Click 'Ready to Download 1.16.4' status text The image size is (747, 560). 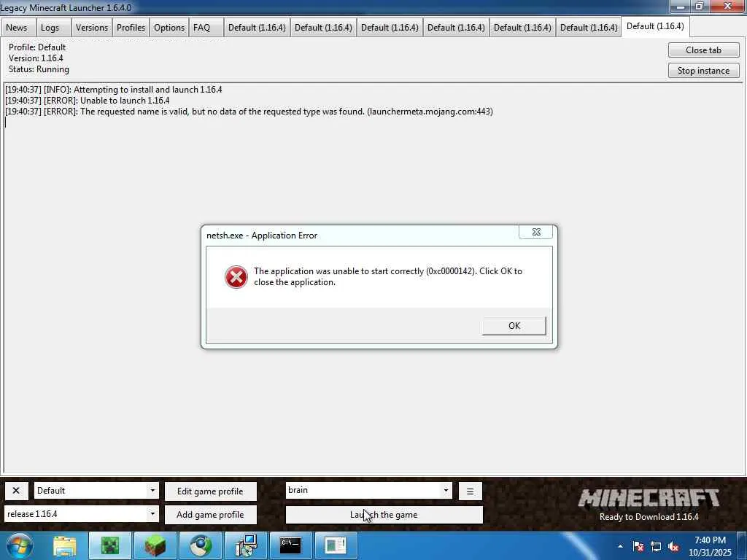point(649,517)
